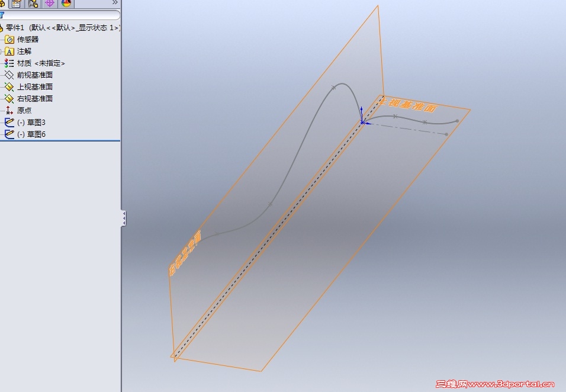Viewport: 566px width, 392px height.
Task: Select the 传感器 folder icon
Action: pyautogui.click(x=9, y=40)
